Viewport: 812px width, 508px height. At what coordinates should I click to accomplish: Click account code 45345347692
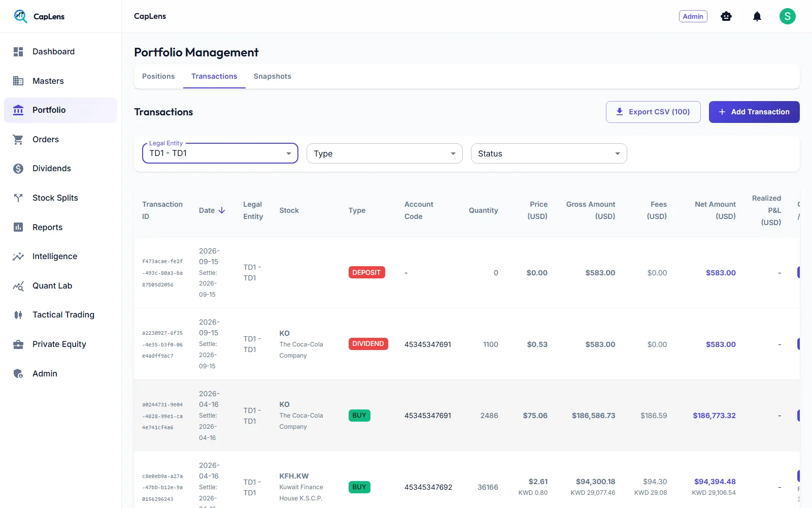pyautogui.click(x=428, y=487)
